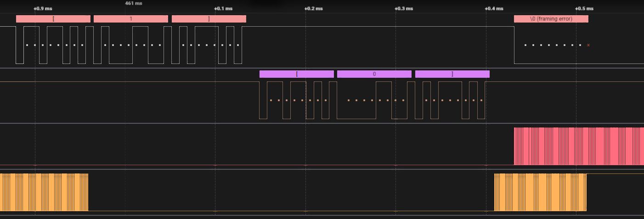Click the left orange burst on bottom channel
Viewport: 644px width, 219px height.
coord(44,192)
